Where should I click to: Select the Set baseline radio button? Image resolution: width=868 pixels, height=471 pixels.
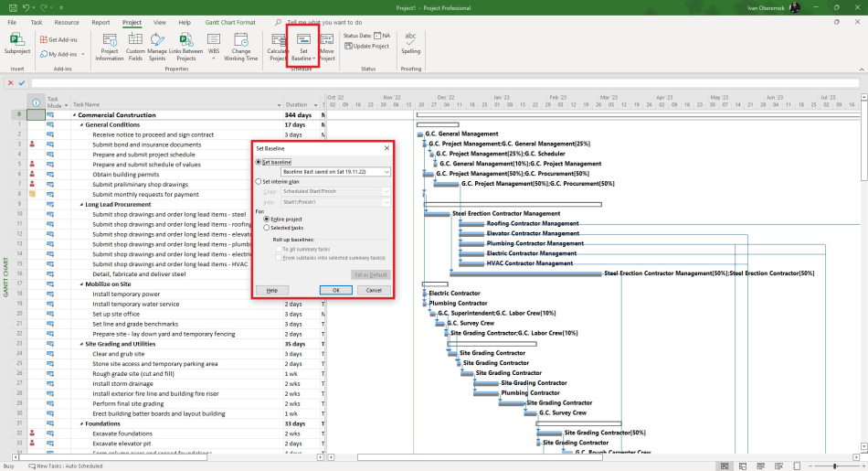pos(259,162)
